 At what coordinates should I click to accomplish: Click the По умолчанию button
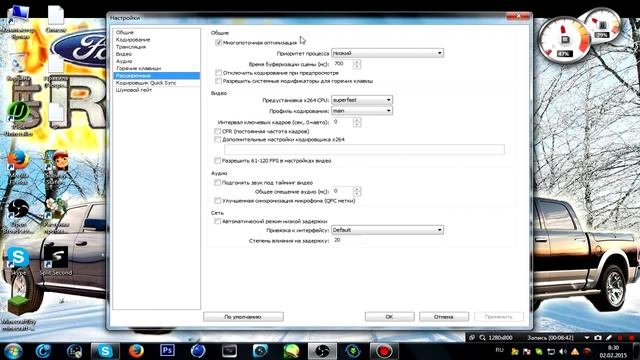pyautogui.click(x=243, y=317)
